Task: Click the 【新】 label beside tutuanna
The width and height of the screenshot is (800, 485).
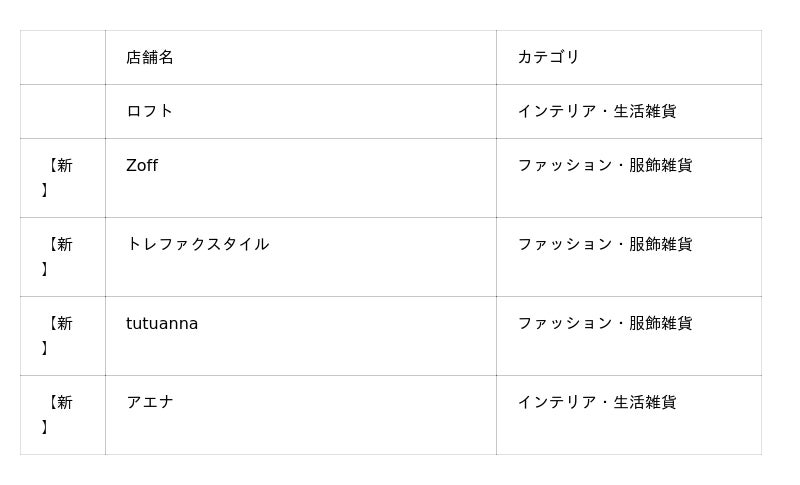Action: 58,335
